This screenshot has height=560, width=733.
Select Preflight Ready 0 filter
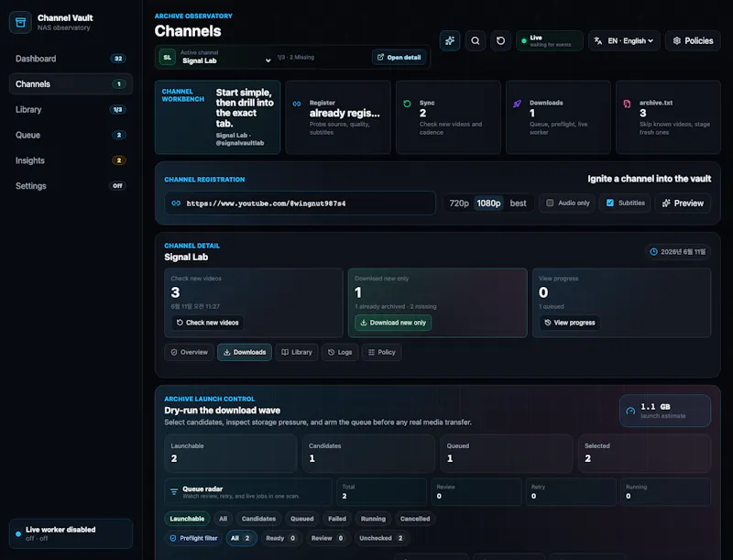point(280,538)
